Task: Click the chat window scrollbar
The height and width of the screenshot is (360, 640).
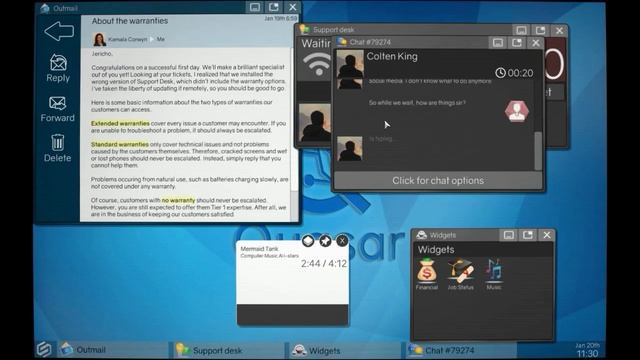Action: click(x=538, y=150)
